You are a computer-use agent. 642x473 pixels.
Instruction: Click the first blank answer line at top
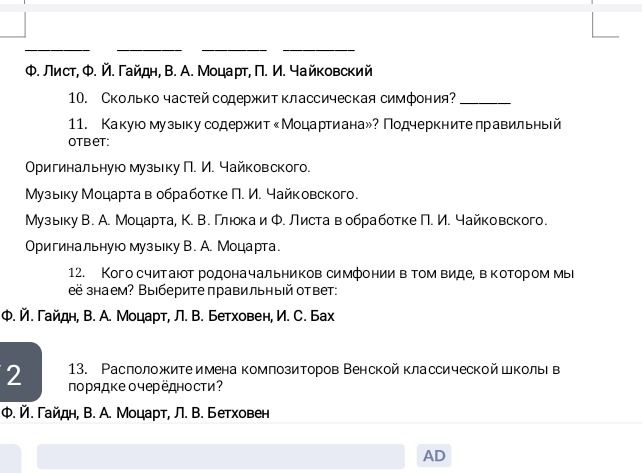pos(57,50)
